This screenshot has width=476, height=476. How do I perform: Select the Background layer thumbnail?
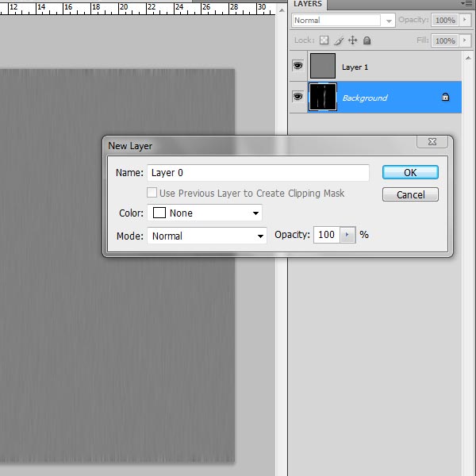tap(323, 97)
